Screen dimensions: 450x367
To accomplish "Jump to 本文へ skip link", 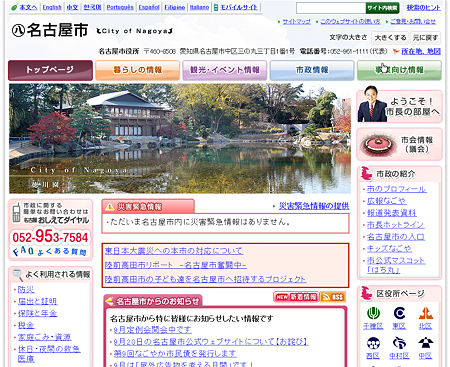I will pyautogui.click(x=28, y=7).
